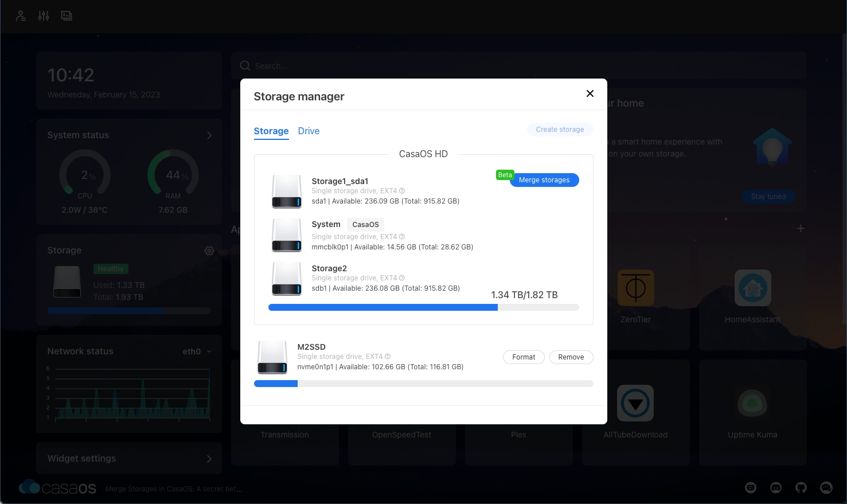
Task: Switch to the Drive tab
Action: coord(309,131)
